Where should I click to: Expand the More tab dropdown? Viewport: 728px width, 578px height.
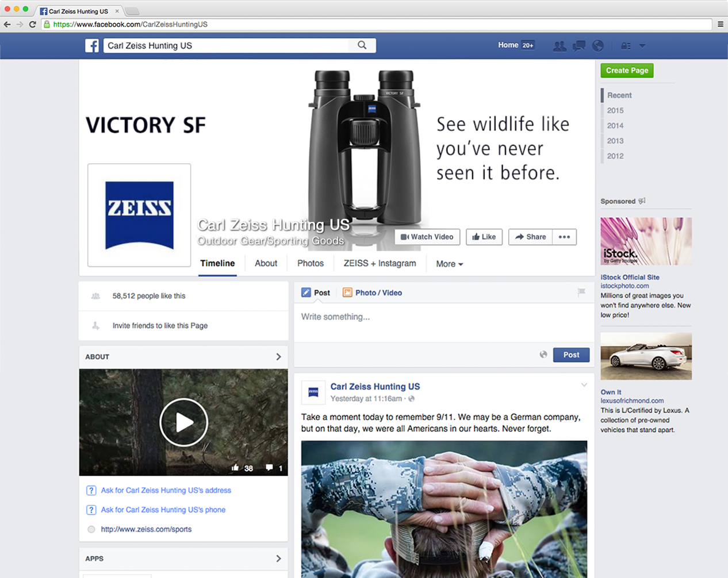(449, 264)
